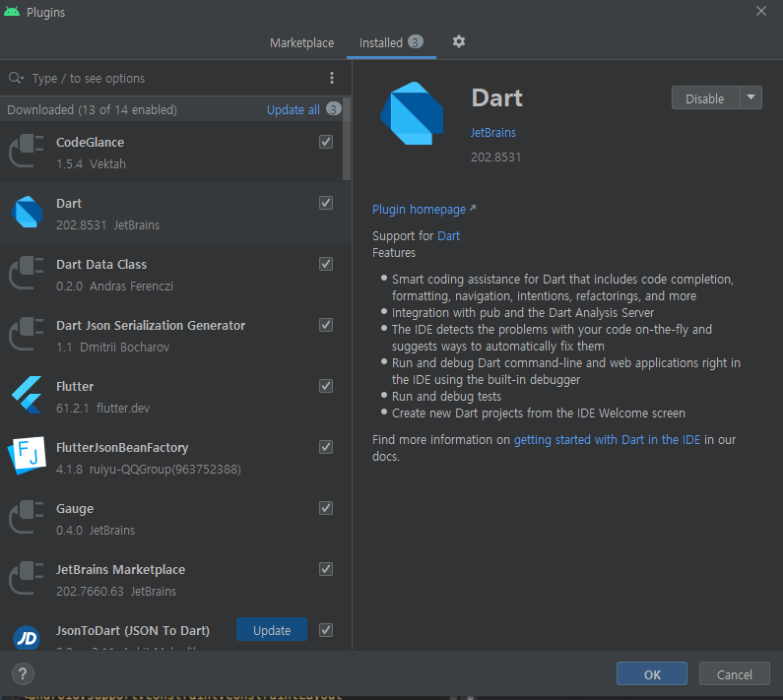Update the JsonToDart plugin
This screenshot has width=783, height=700.
(x=272, y=630)
